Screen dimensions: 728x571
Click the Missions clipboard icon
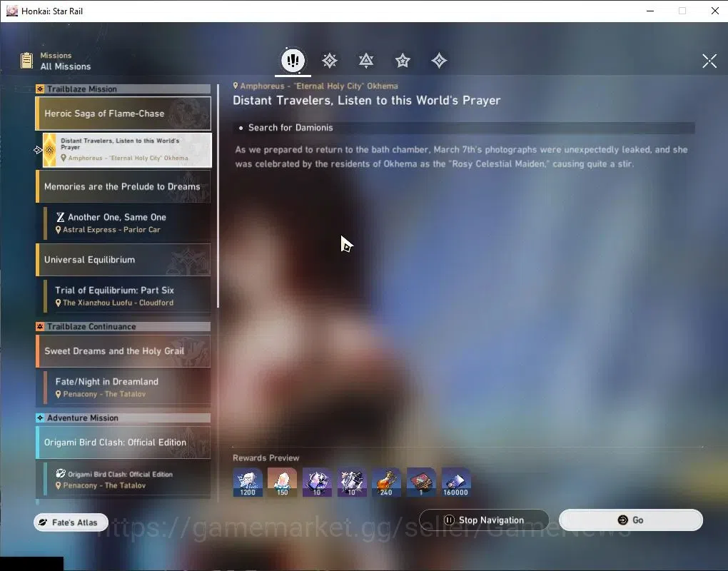pyautogui.click(x=27, y=61)
